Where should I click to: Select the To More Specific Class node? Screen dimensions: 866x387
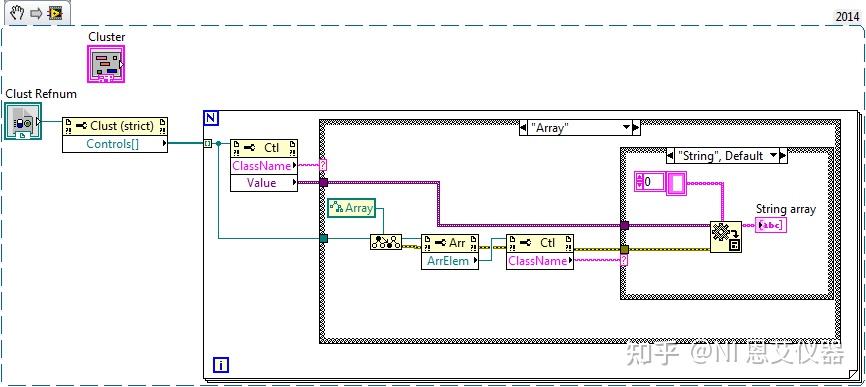click(386, 242)
